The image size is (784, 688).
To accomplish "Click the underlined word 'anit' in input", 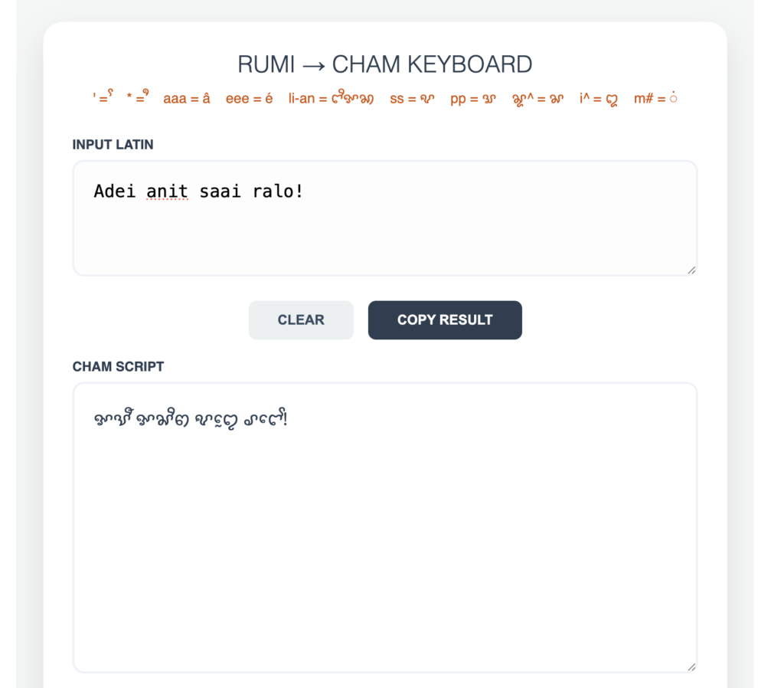I will pos(167,191).
